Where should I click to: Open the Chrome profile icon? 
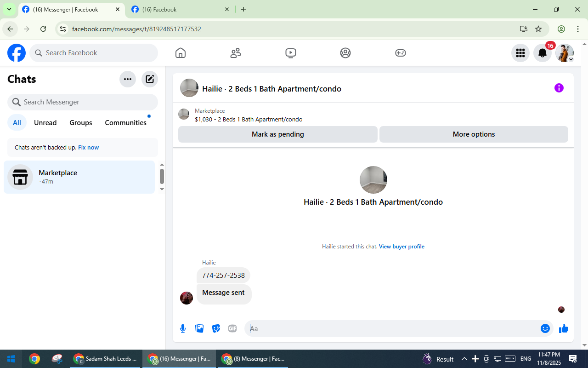561,29
